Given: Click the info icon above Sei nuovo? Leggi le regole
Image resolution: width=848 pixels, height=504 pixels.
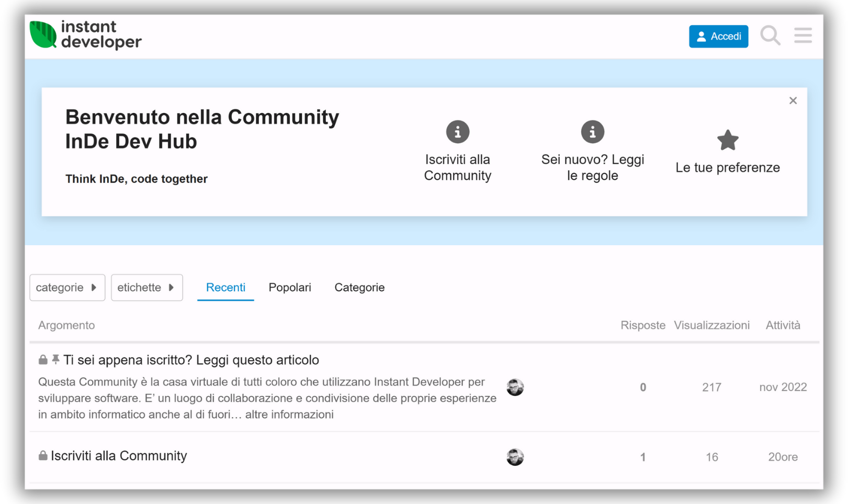Looking at the screenshot, I should pos(592,132).
